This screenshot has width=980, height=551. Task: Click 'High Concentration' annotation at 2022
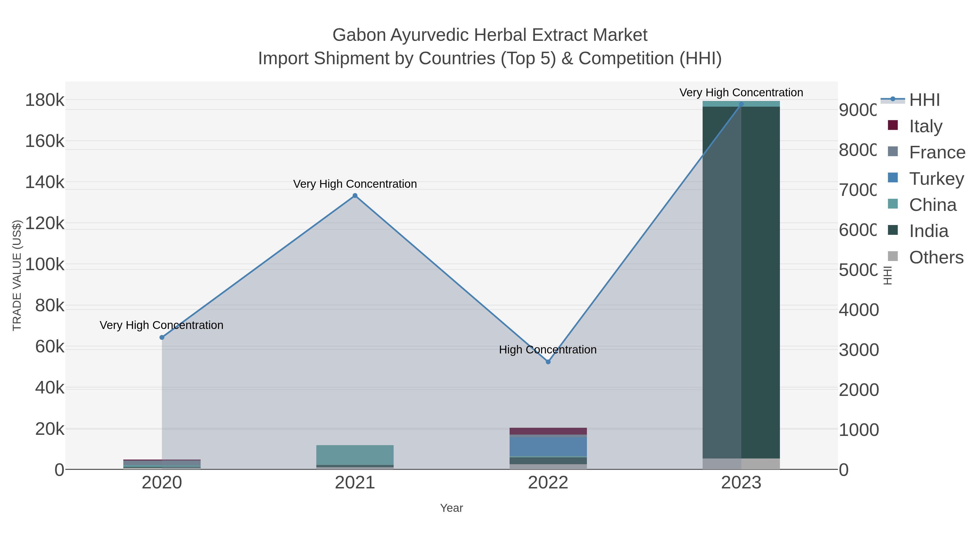click(548, 350)
